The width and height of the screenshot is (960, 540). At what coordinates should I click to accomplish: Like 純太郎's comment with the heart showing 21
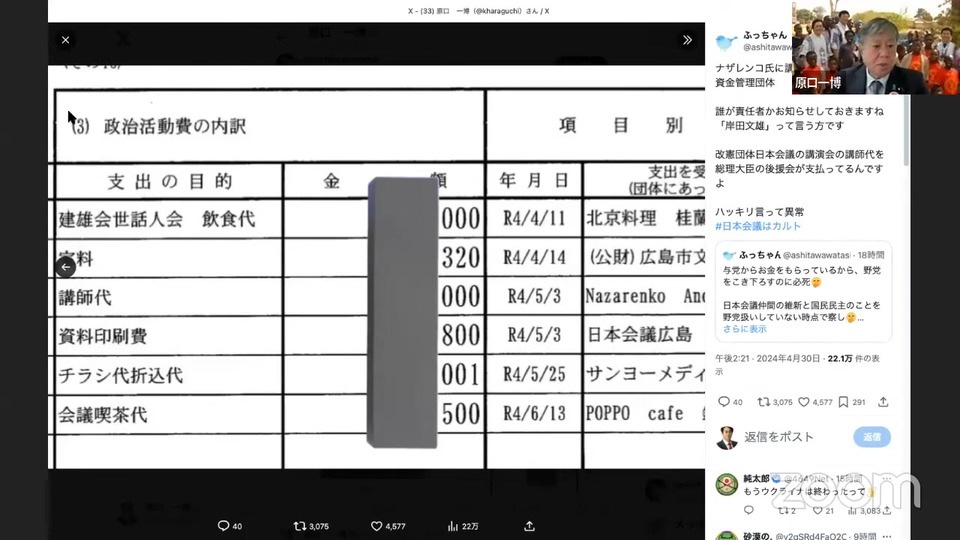823,510
